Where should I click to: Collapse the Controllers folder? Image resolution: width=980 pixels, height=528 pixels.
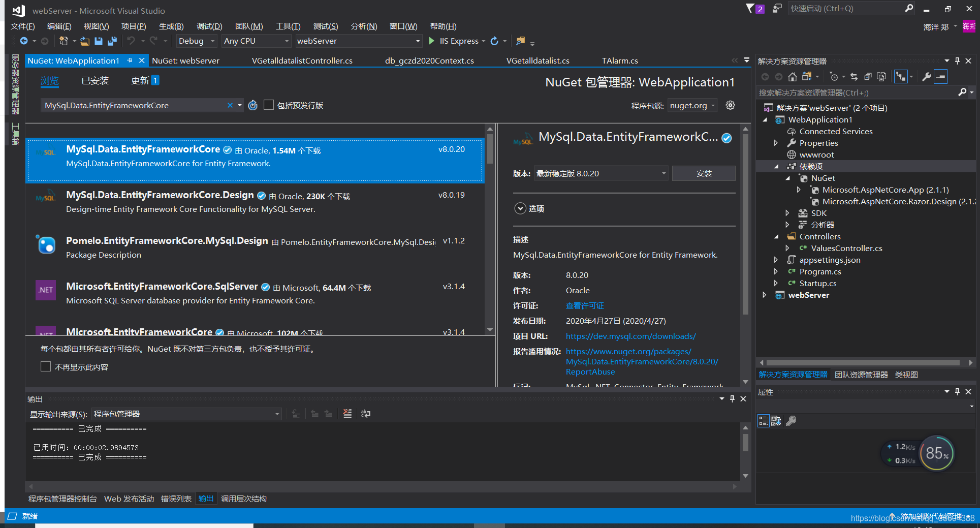click(776, 237)
